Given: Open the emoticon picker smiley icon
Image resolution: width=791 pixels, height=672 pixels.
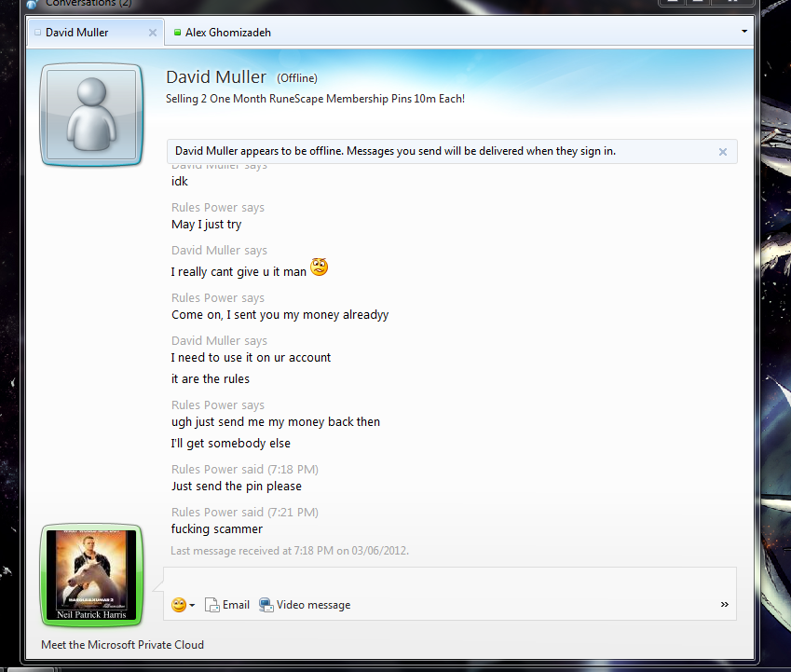Looking at the screenshot, I should click(x=179, y=604).
